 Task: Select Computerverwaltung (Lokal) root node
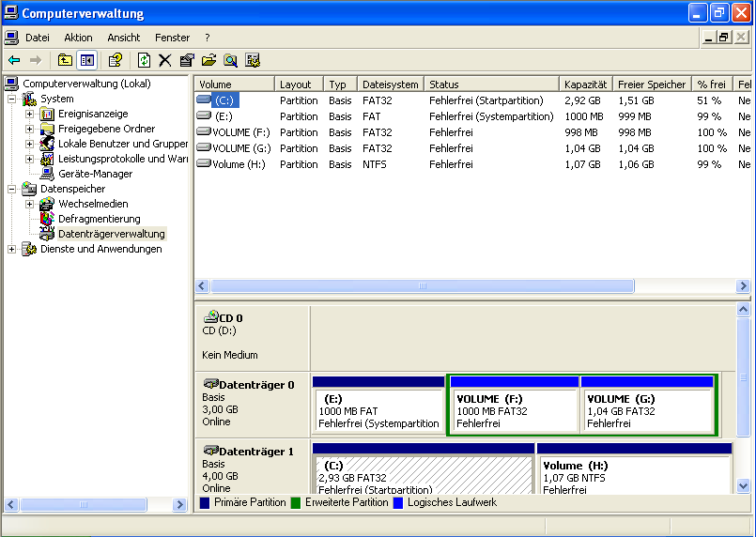tap(86, 84)
